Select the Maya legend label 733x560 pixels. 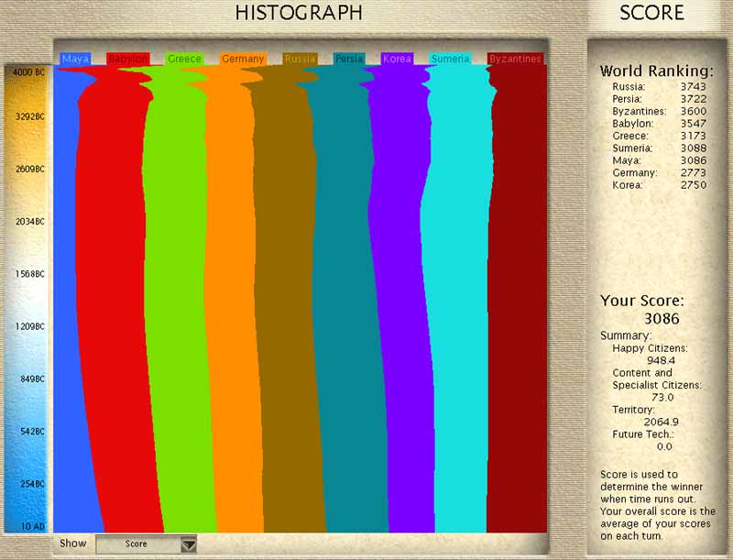tap(76, 59)
